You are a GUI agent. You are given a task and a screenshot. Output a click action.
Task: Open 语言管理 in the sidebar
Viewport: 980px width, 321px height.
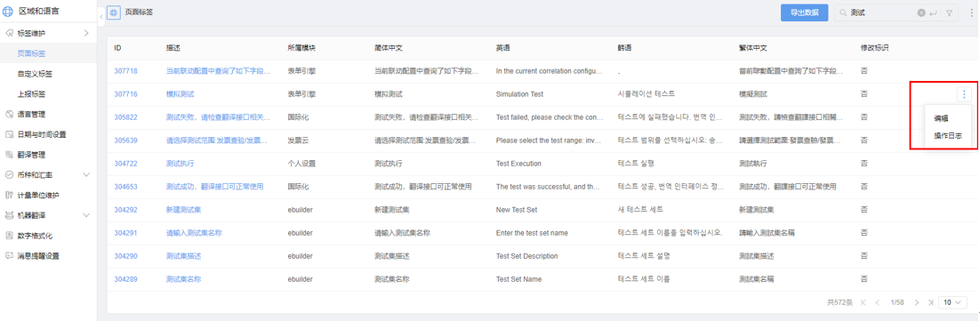(31, 114)
